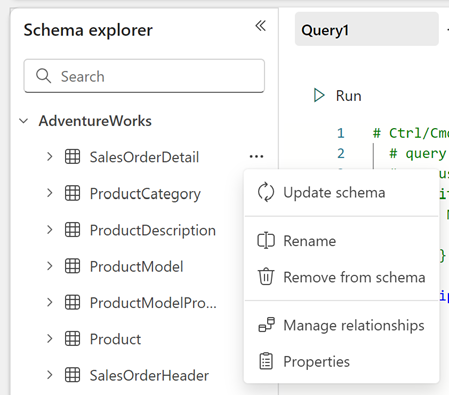Viewport: 449px width, 395px height.
Task: Expand the ProductModelPro... table
Action: [x=50, y=302]
